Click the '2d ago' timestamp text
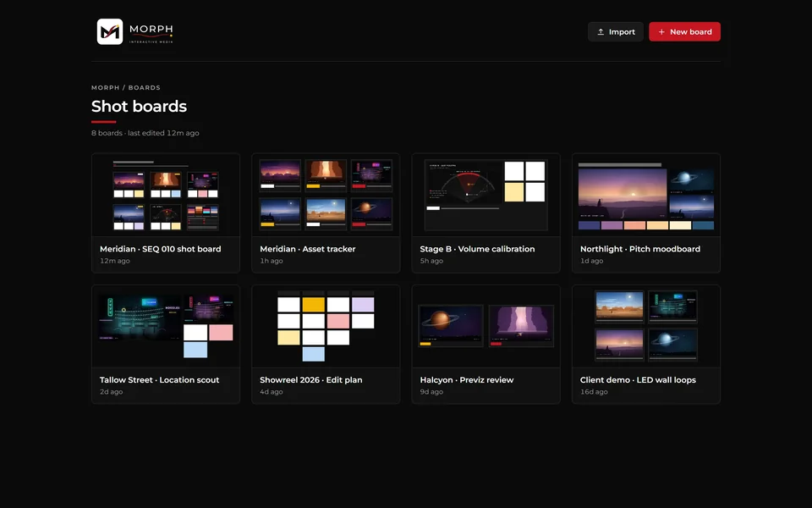 pyautogui.click(x=112, y=392)
